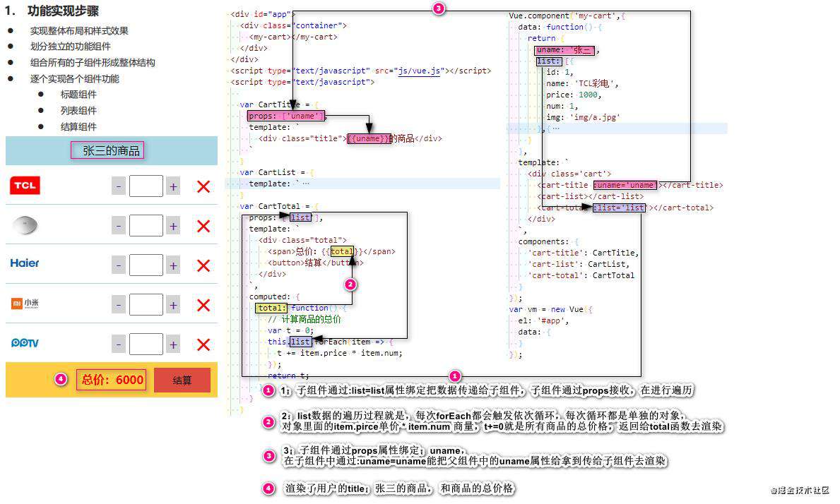Decrease quantity for the mouse product
The width and height of the screenshot is (840, 504).
pos(119,227)
